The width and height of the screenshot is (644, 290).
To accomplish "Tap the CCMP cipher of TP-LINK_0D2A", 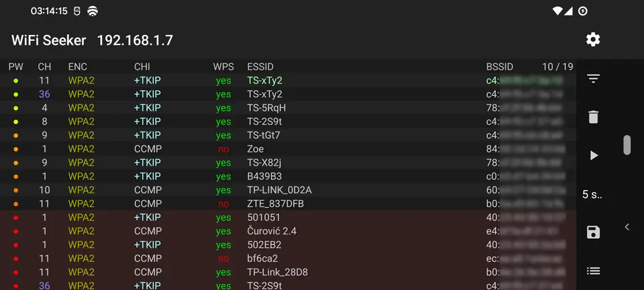I will [x=148, y=190].
